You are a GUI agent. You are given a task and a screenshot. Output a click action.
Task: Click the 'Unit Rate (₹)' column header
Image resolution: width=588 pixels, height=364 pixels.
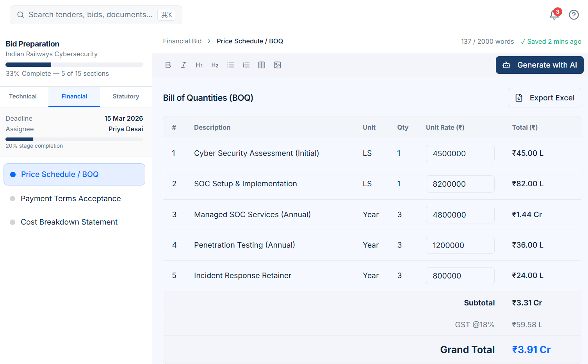(445, 127)
